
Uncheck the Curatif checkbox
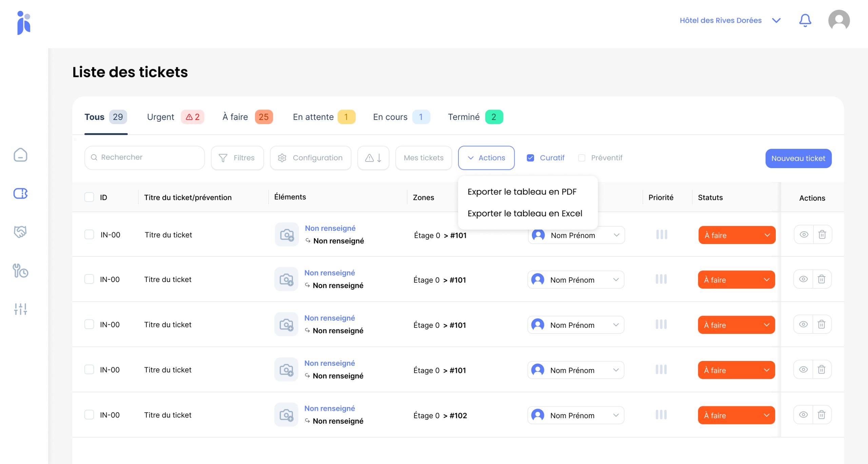pyautogui.click(x=531, y=158)
